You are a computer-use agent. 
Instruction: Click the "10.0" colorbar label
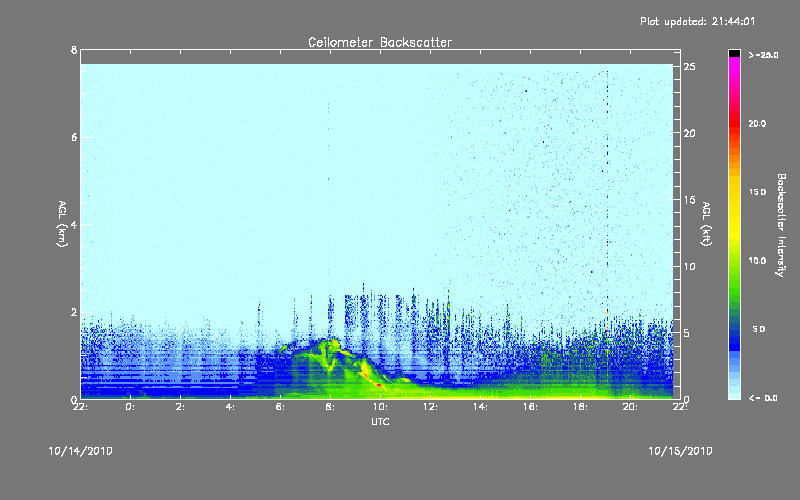click(757, 261)
